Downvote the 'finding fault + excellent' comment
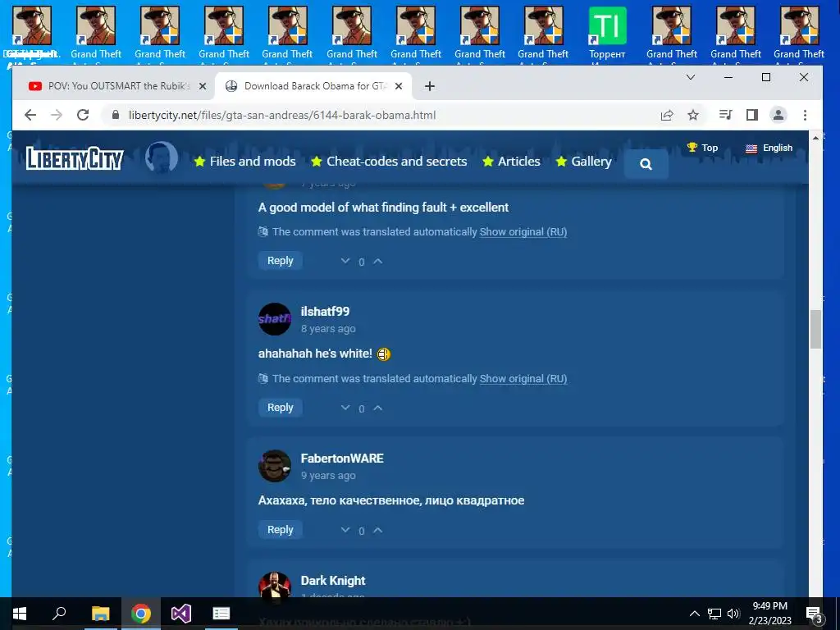The width and height of the screenshot is (840, 630). point(345,261)
